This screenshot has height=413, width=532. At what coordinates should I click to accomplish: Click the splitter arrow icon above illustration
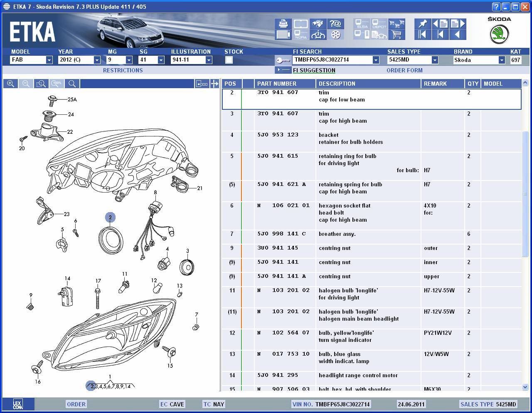214,84
